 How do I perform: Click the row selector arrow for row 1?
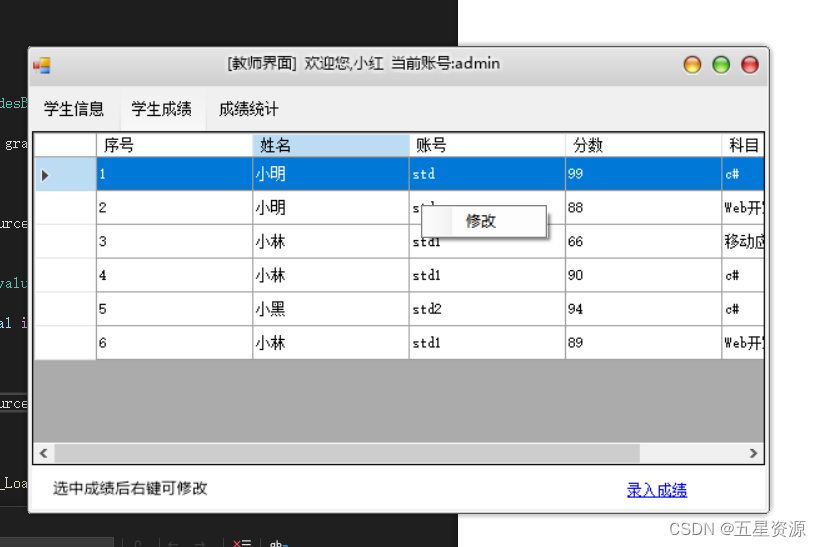pyautogui.click(x=65, y=174)
